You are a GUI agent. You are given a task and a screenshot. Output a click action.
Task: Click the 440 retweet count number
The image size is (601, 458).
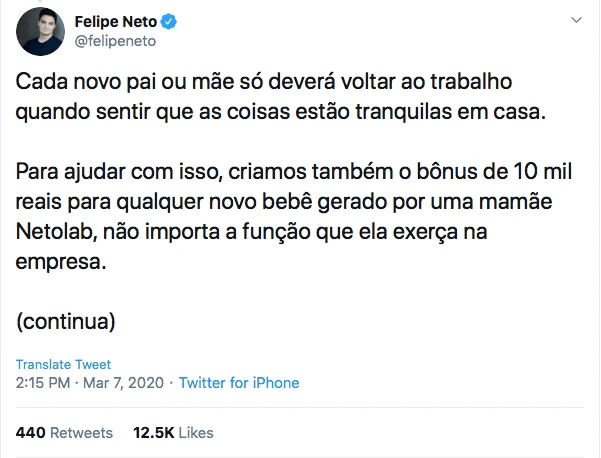32,434
